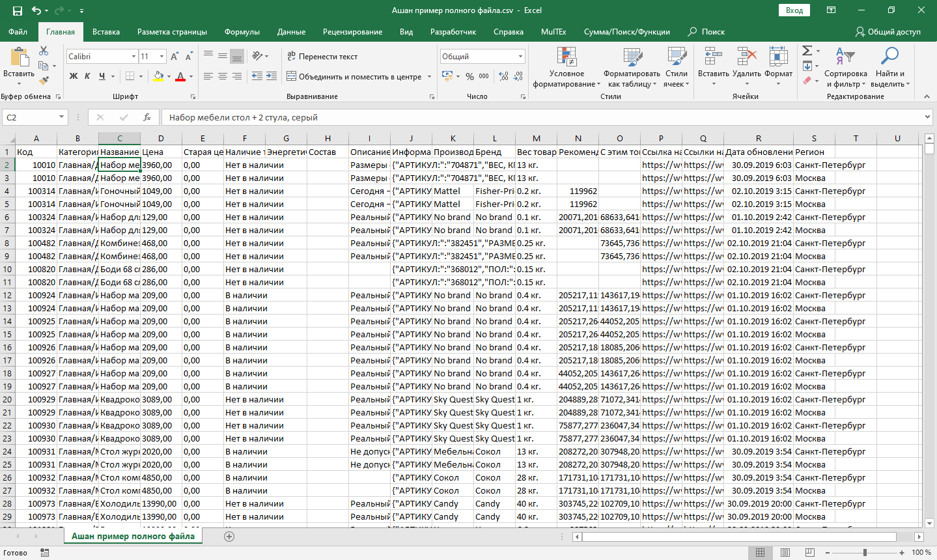Increase the cell indent
The width and height of the screenshot is (937, 560).
tap(271, 76)
